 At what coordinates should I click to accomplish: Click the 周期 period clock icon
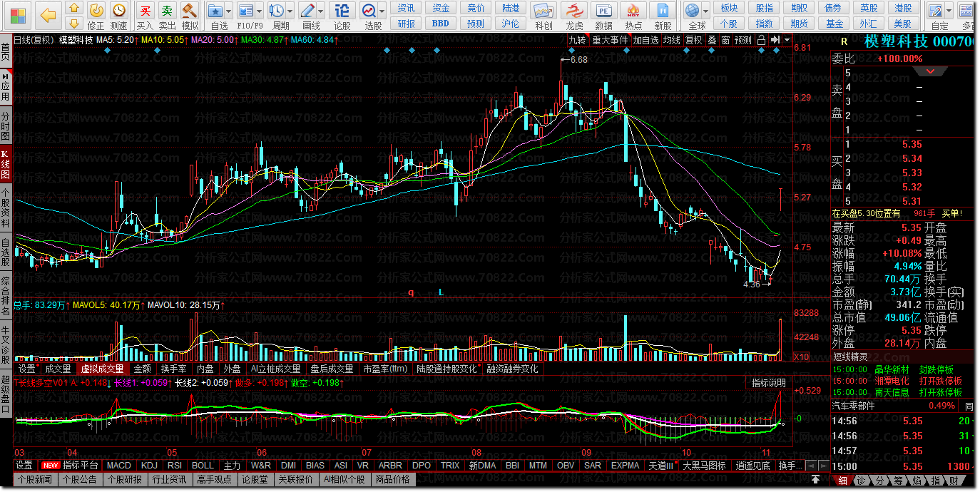[276, 10]
